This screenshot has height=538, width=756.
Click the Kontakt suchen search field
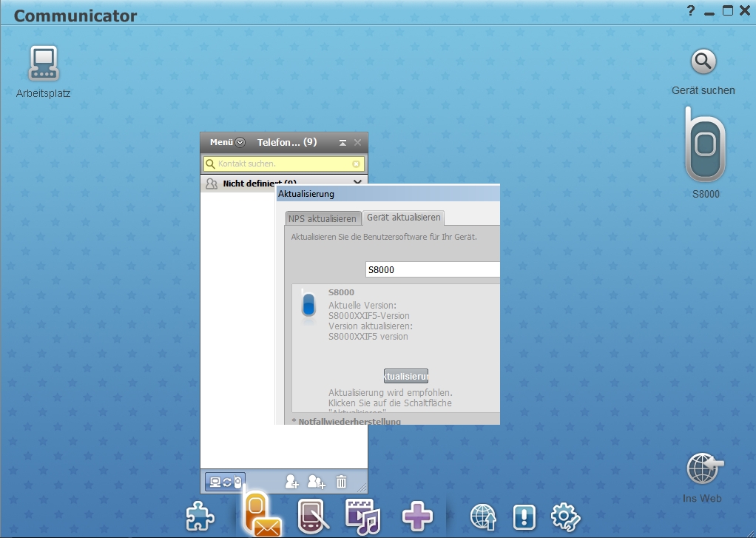pos(284,164)
